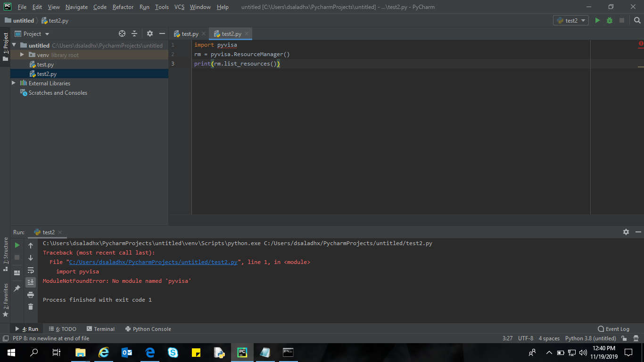Open the Run panel settings gear

point(626,232)
